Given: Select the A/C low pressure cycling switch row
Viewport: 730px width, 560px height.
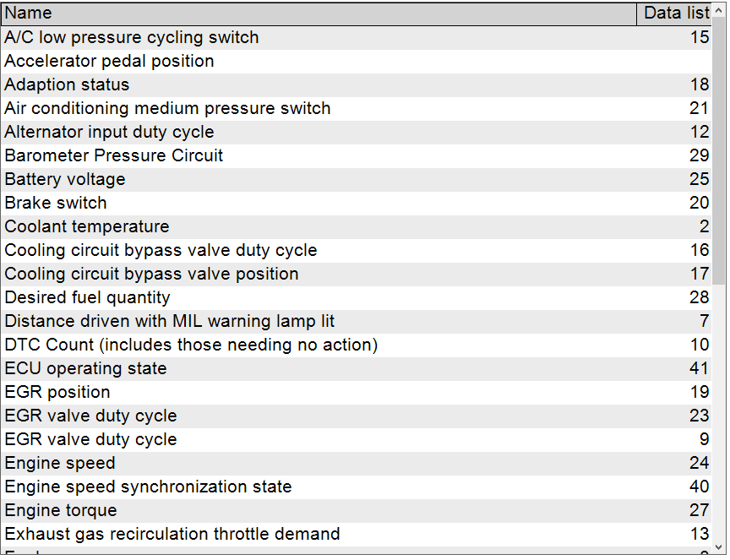Looking at the screenshot, I should (x=132, y=37).
